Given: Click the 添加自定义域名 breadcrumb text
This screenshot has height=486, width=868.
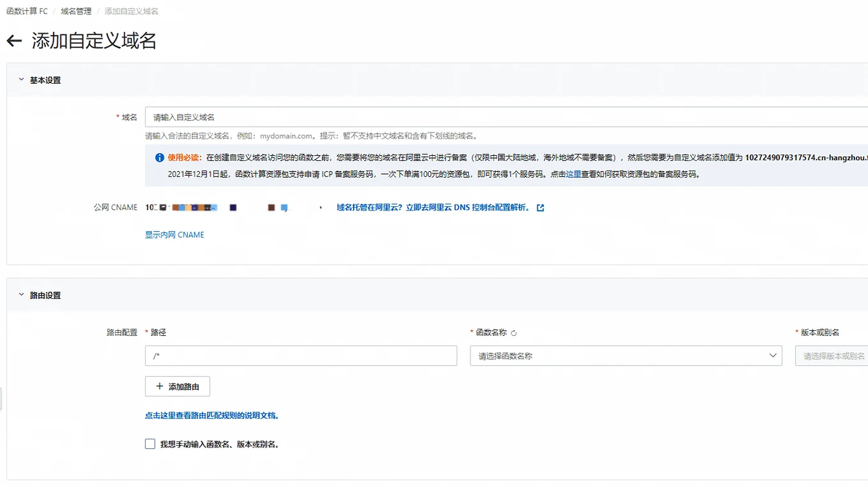Looking at the screenshot, I should click(131, 11).
